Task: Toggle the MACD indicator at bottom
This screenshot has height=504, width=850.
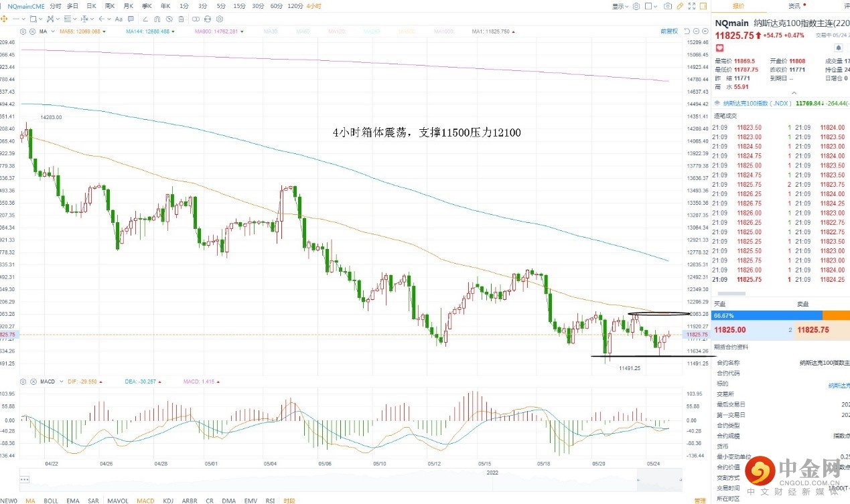Action: click(145, 500)
